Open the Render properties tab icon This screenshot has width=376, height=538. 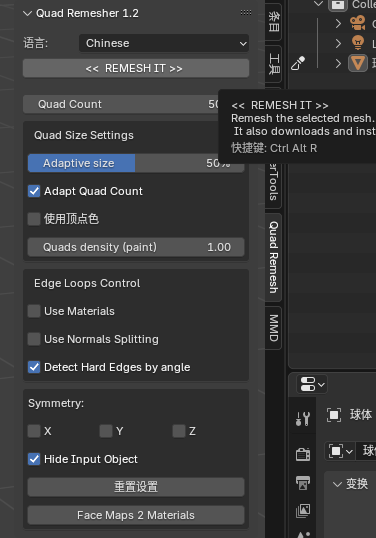pyautogui.click(x=303, y=454)
